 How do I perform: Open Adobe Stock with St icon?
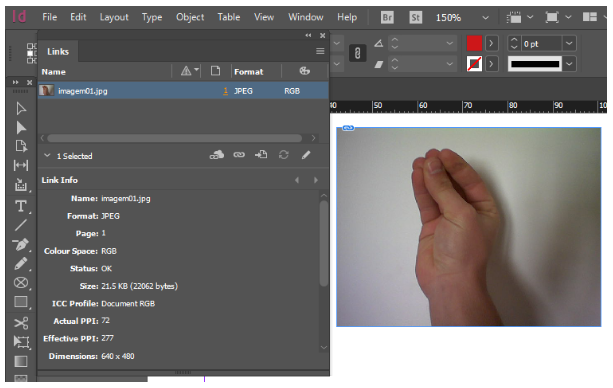pyautogui.click(x=415, y=18)
